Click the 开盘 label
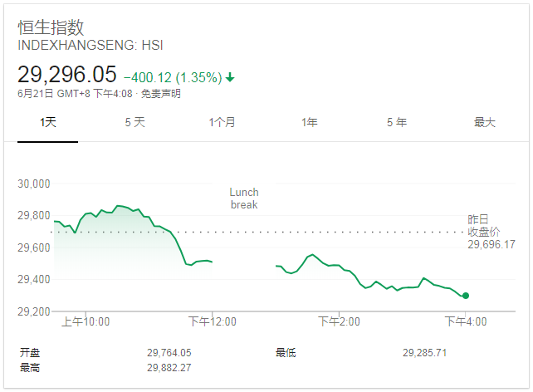The width and height of the screenshot is (533, 392). 30,353
